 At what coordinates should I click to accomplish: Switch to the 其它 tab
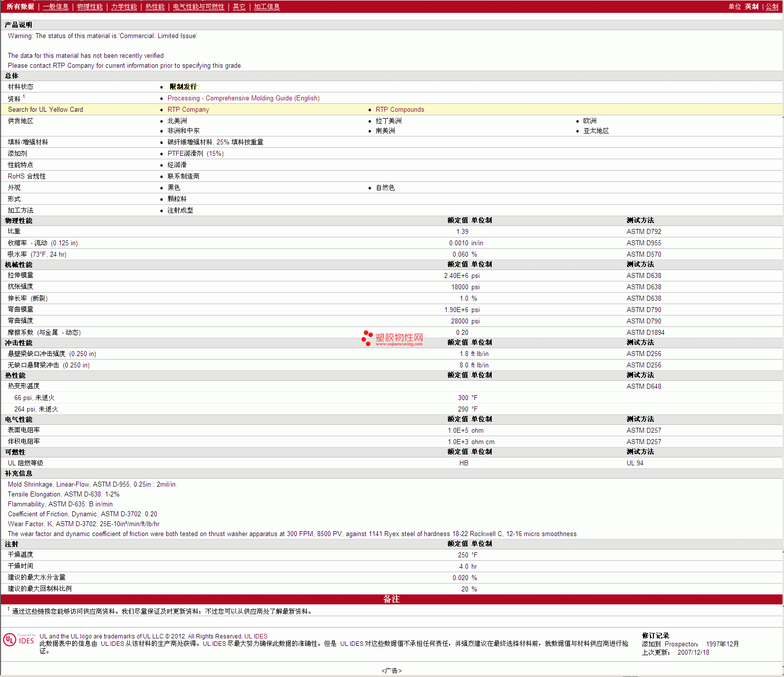pyautogui.click(x=239, y=7)
